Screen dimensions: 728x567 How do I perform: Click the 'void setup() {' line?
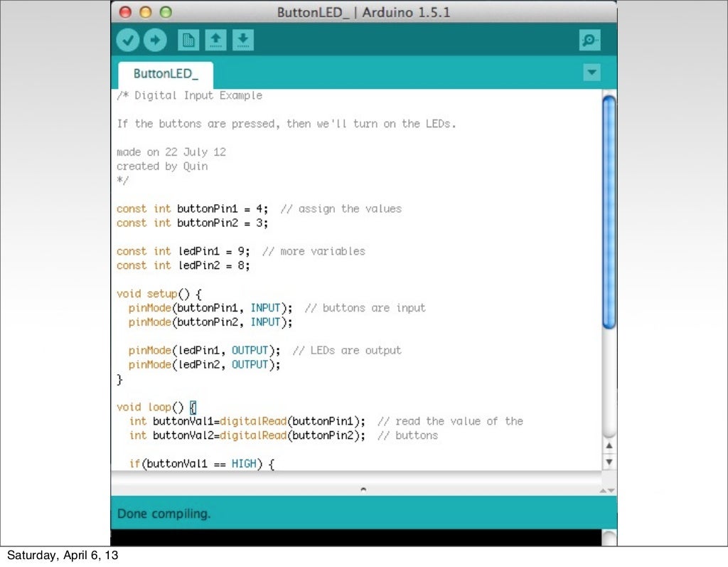pyautogui.click(x=159, y=295)
